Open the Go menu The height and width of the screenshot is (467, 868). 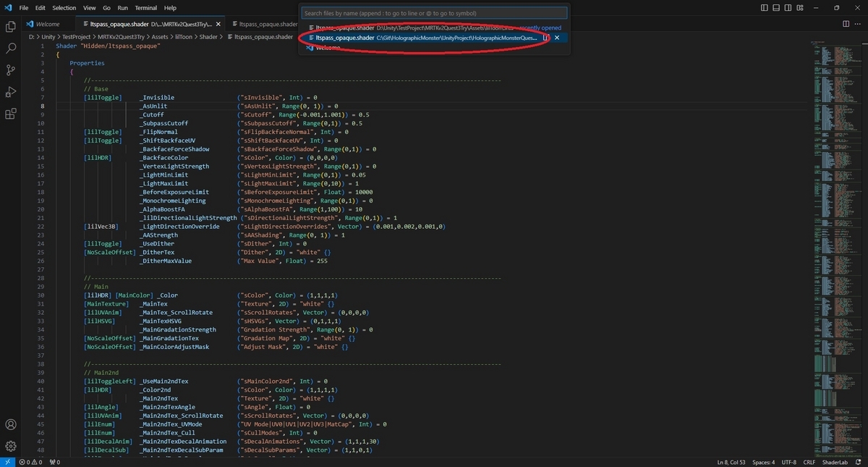[x=106, y=7]
